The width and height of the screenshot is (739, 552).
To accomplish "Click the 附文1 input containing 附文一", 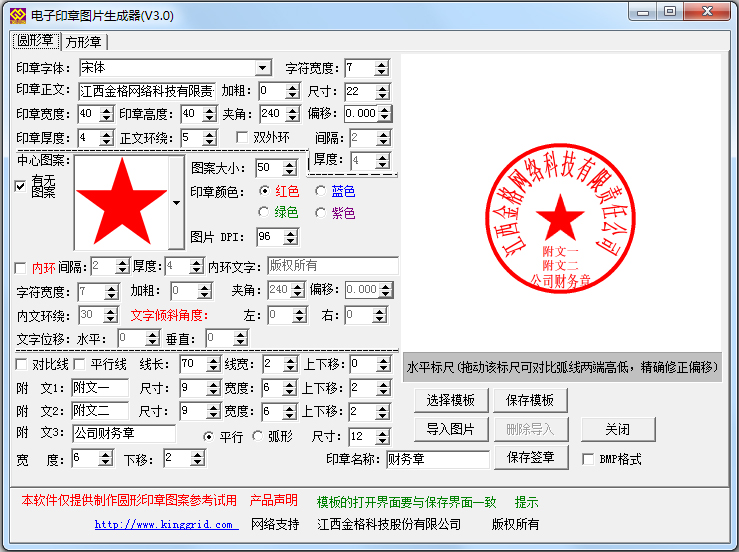I will point(100,388).
